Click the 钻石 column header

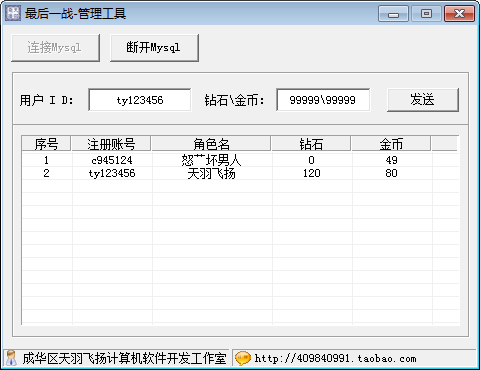click(311, 144)
